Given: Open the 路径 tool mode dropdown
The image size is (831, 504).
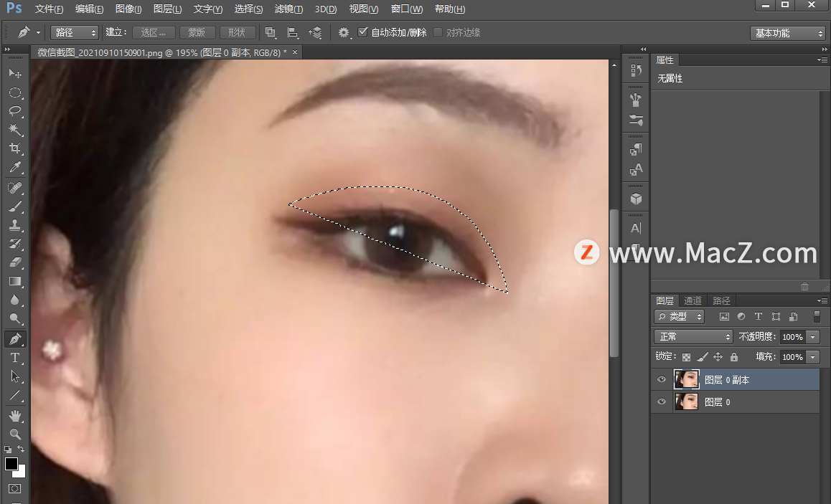Looking at the screenshot, I should (75, 33).
